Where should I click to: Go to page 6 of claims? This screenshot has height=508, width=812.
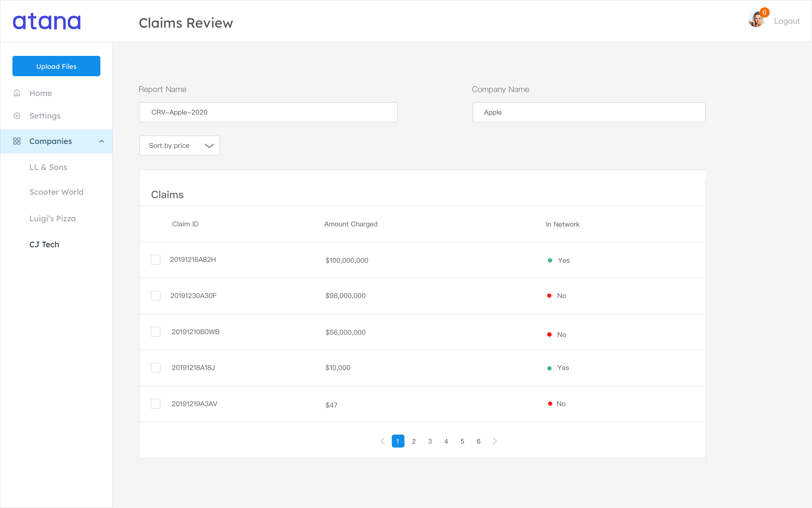pyautogui.click(x=478, y=441)
